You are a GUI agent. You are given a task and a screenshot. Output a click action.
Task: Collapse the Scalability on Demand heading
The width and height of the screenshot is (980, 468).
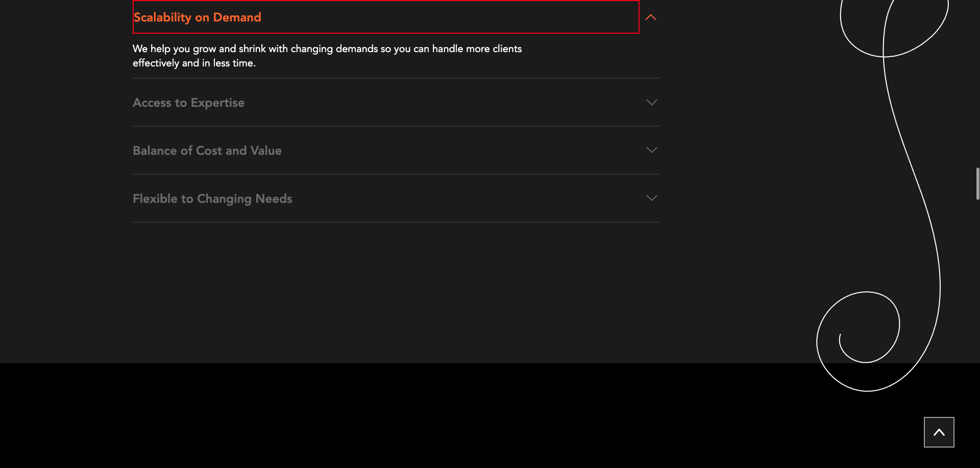pyautogui.click(x=197, y=17)
